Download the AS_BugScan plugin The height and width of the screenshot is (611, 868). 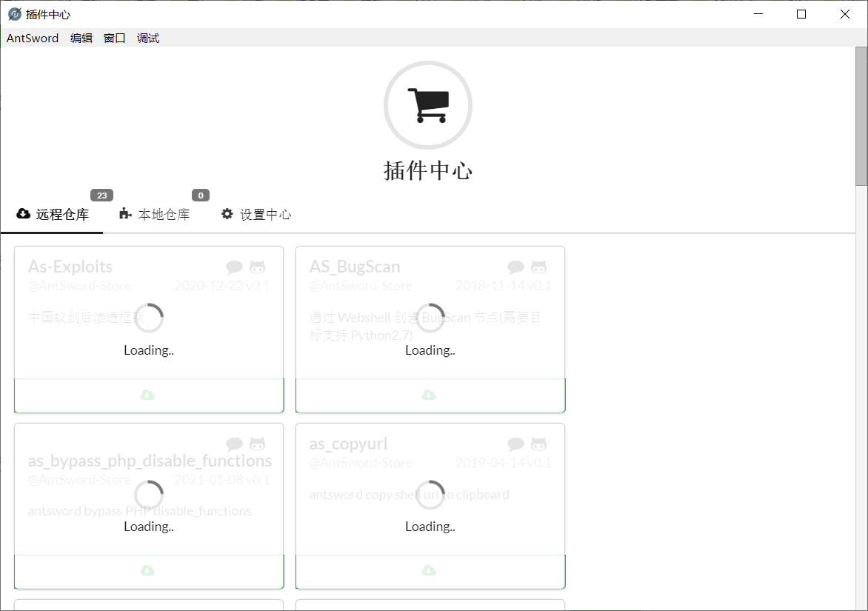(x=430, y=395)
